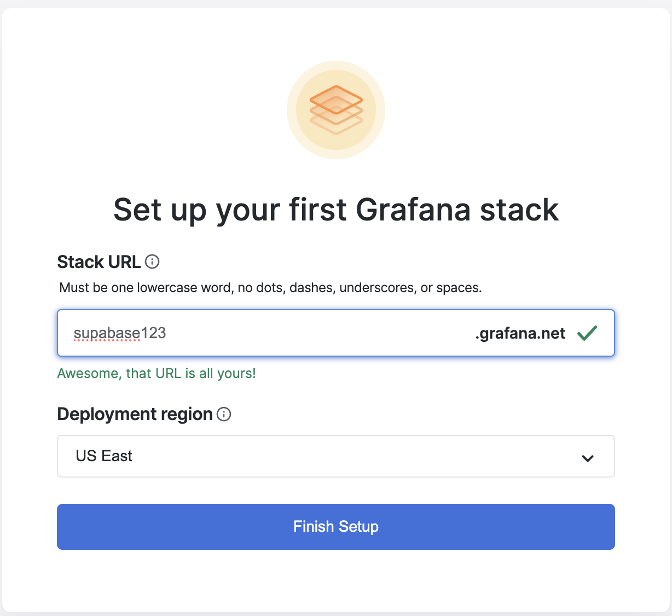This screenshot has width=672, height=616.
Task: Click the word Grafana in the heading
Action: click(x=413, y=210)
